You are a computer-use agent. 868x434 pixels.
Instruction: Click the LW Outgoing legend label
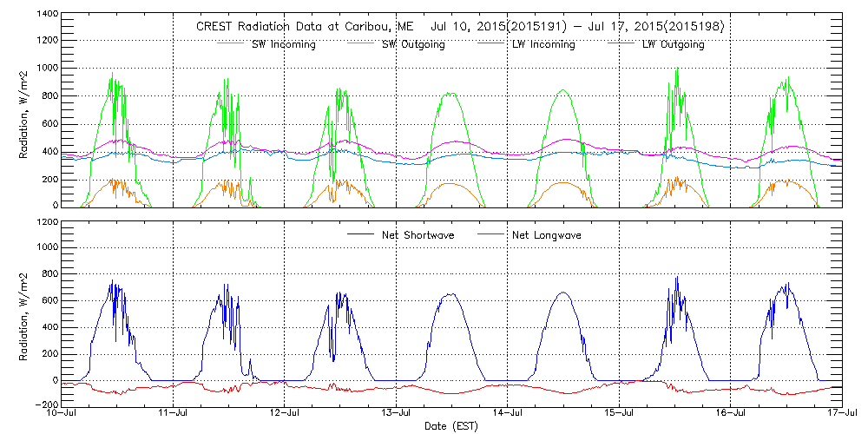(673, 44)
